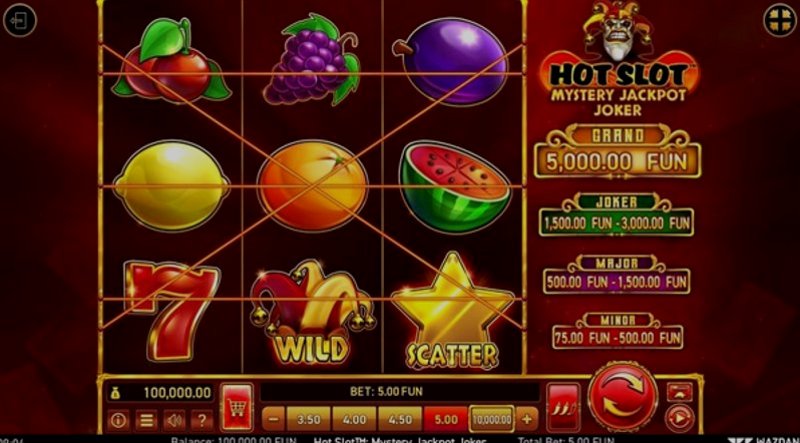Toggle fullscreen with the corner icon
This screenshot has height=443, width=800.
[x=780, y=20]
